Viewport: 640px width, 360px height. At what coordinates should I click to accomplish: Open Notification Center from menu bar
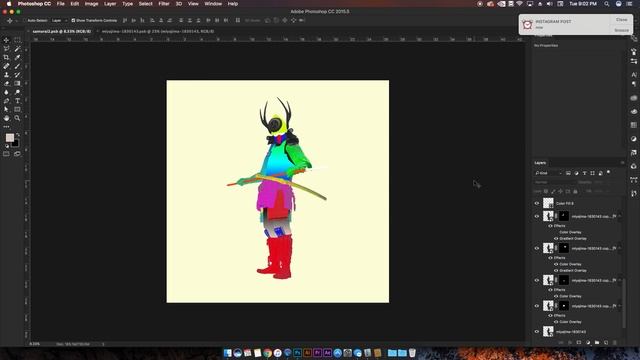pyautogui.click(x=629, y=4)
